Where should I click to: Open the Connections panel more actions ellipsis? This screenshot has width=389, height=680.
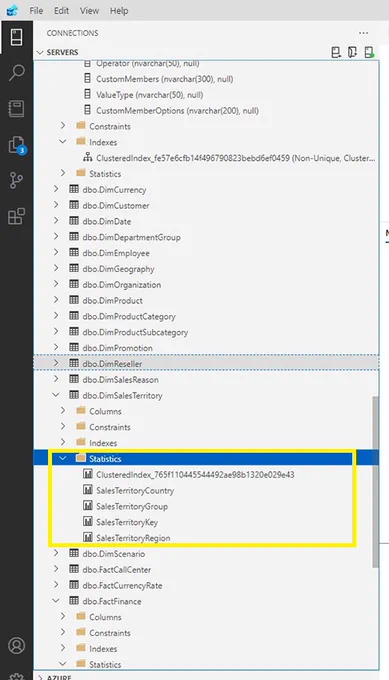[x=363, y=33]
